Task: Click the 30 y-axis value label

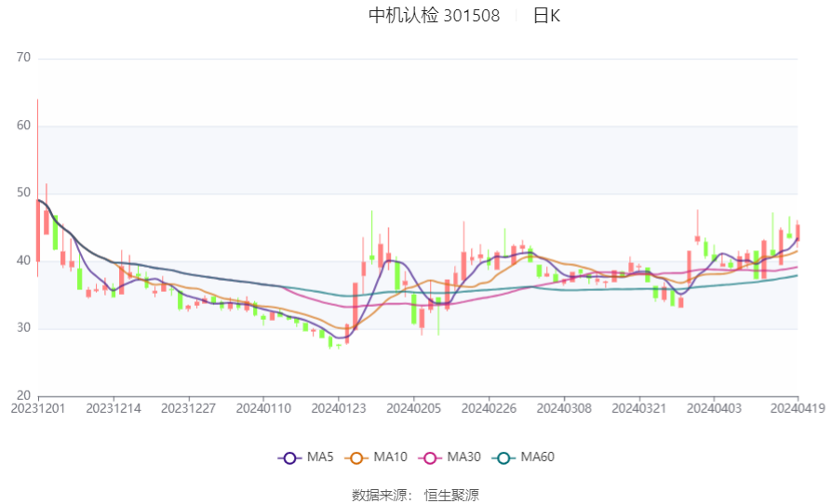Action: click(x=23, y=327)
